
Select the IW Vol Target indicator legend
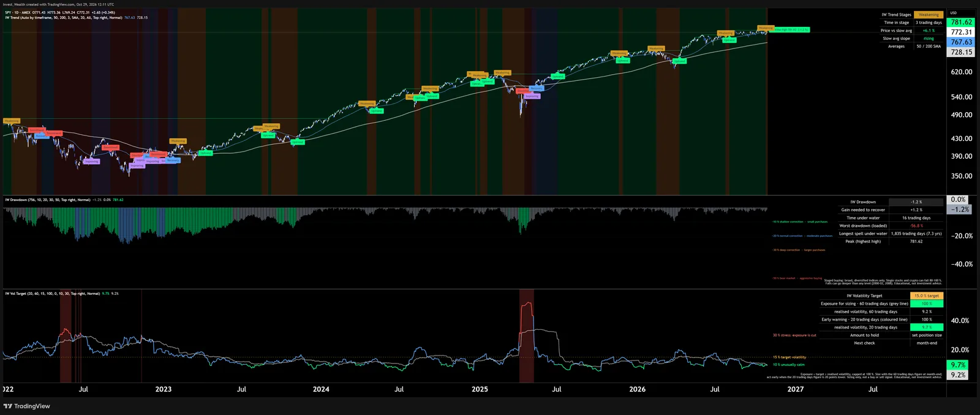[x=62, y=294]
